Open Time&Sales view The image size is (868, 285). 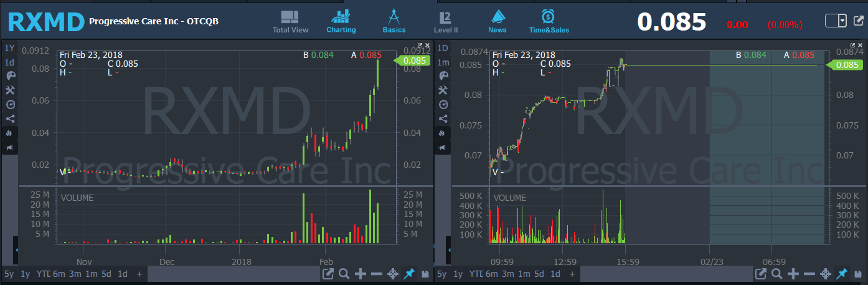(549, 22)
